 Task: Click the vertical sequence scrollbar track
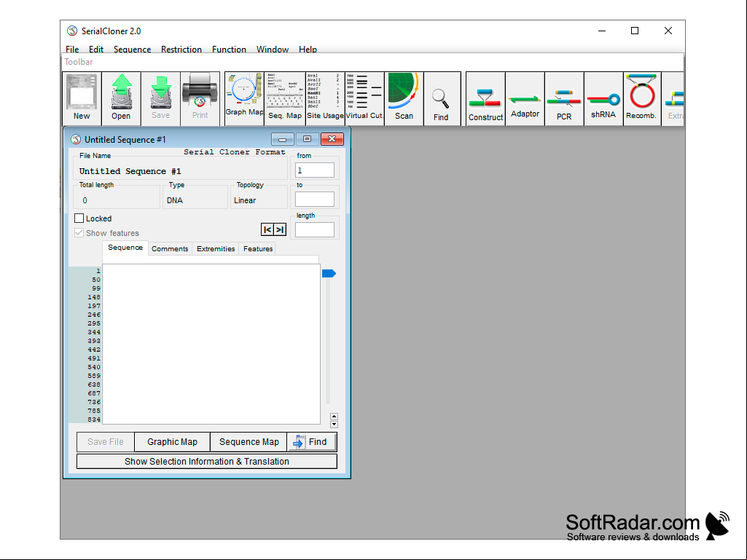tap(328, 341)
